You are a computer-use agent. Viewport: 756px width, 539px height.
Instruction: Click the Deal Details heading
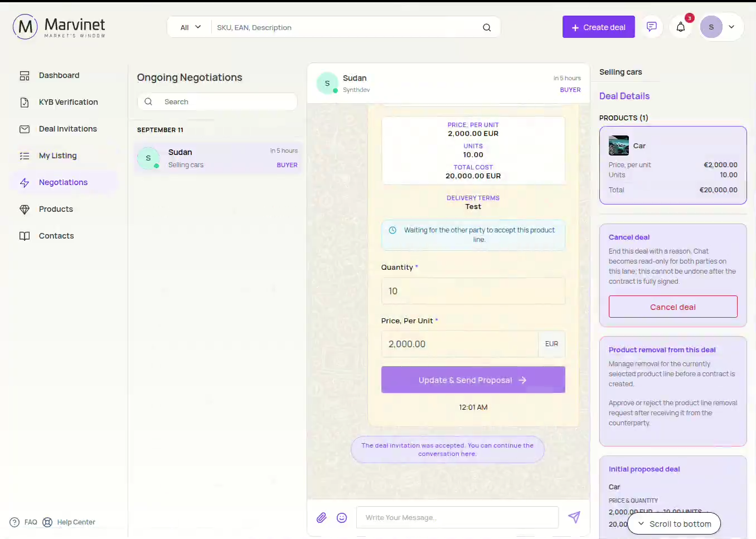pyautogui.click(x=624, y=96)
